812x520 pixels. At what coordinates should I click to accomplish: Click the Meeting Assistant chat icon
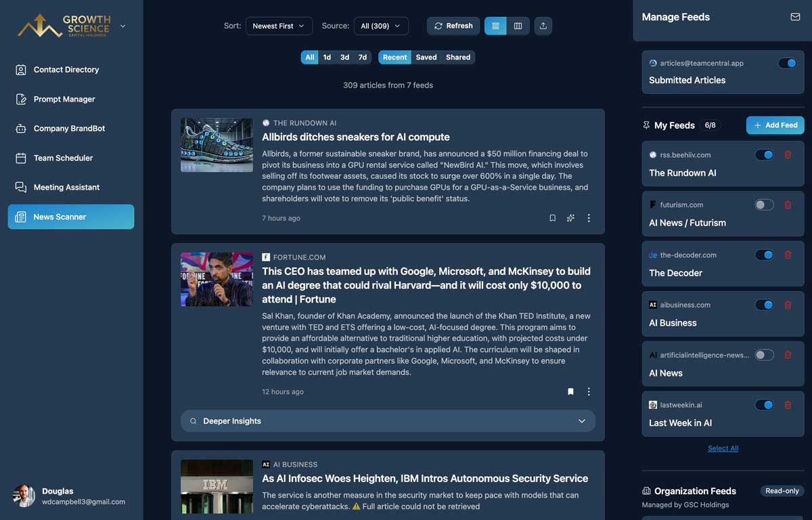point(21,188)
